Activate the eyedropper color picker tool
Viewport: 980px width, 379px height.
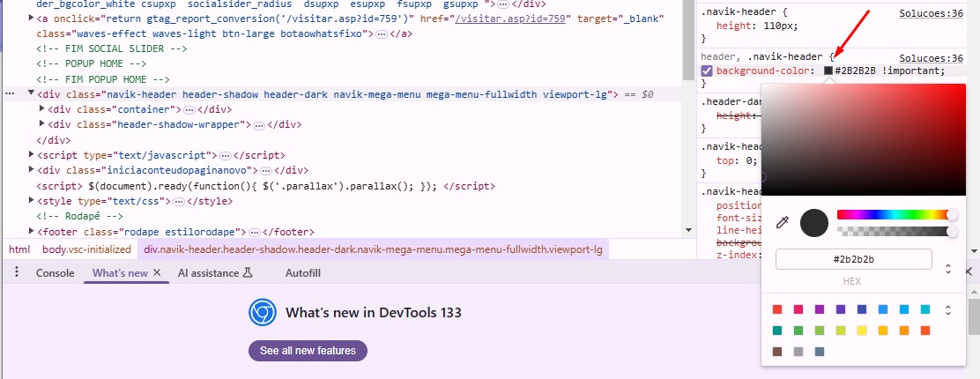(x=781, y=223)
